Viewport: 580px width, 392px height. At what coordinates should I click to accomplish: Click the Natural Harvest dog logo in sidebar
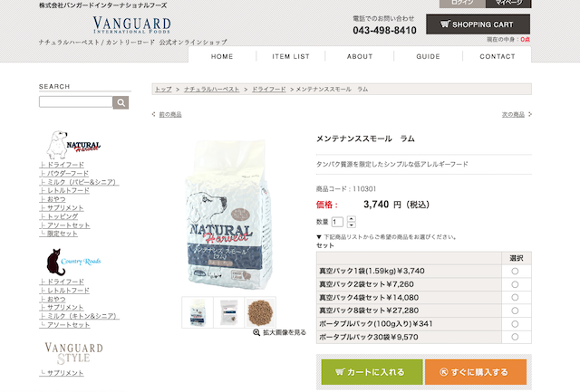coord(73,145)
